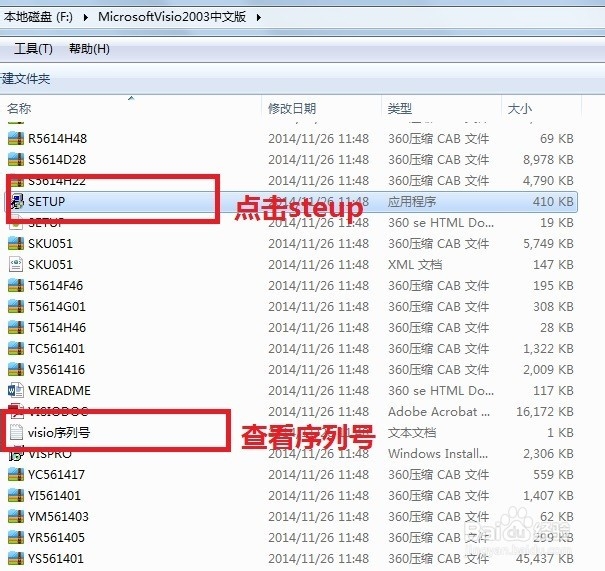
Task: Click the 文本文档 type cell
Action: tap(412, 432)
